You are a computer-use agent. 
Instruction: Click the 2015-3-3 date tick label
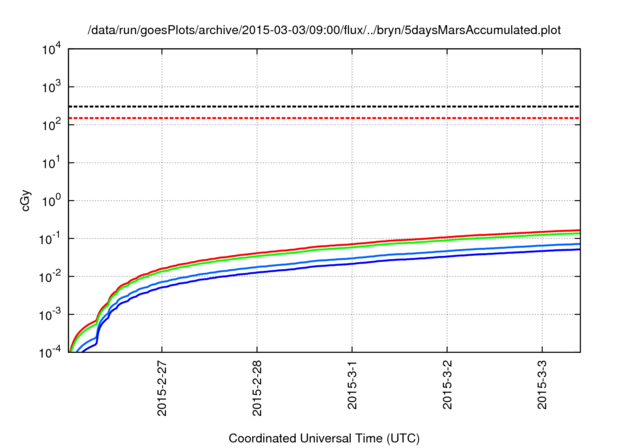click(542, 384)
